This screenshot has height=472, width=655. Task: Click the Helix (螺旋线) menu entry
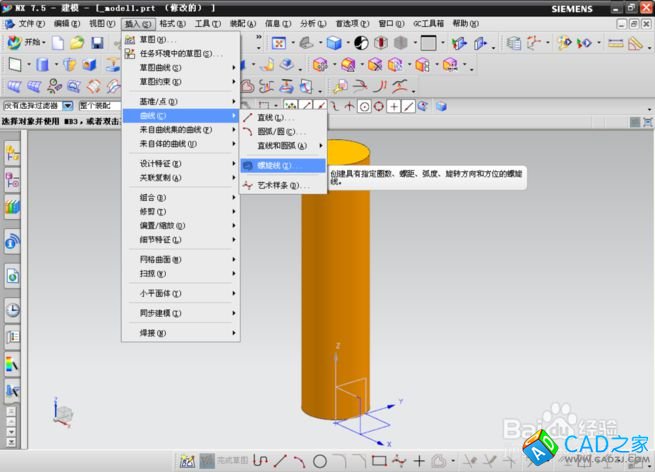[272, 165]
